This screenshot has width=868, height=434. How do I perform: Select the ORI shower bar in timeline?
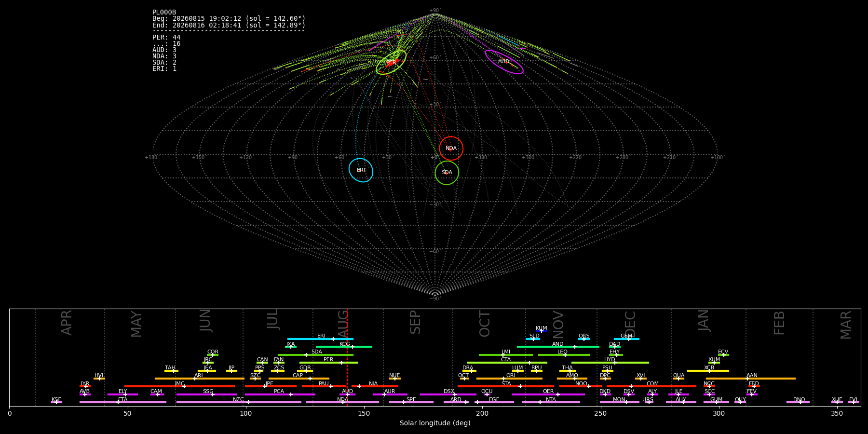click(x=509, y=379)
